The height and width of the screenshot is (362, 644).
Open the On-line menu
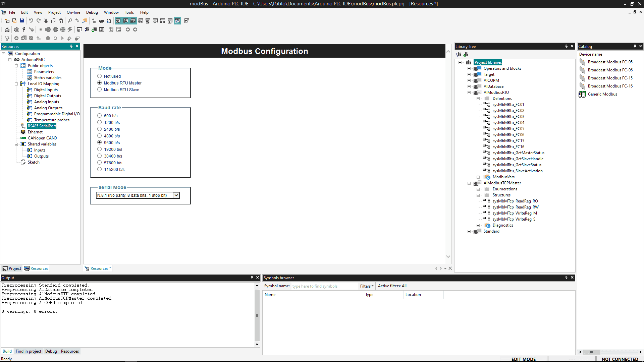[x=73, y=12]
